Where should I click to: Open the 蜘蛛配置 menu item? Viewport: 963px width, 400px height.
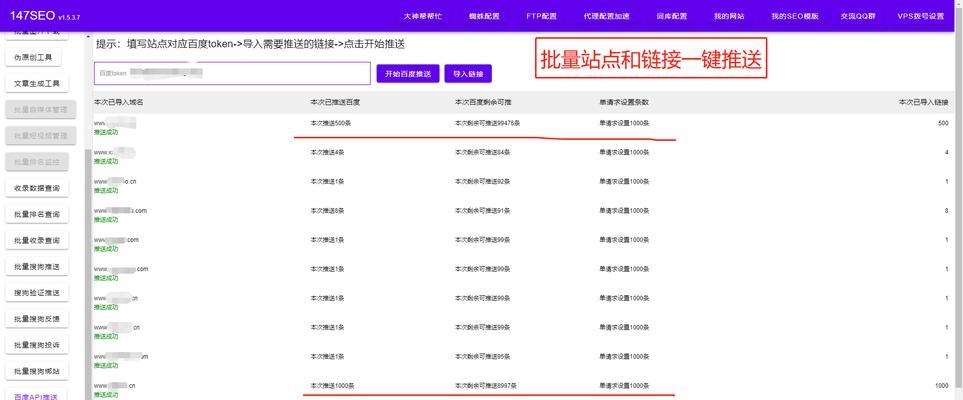click(483, 17)
